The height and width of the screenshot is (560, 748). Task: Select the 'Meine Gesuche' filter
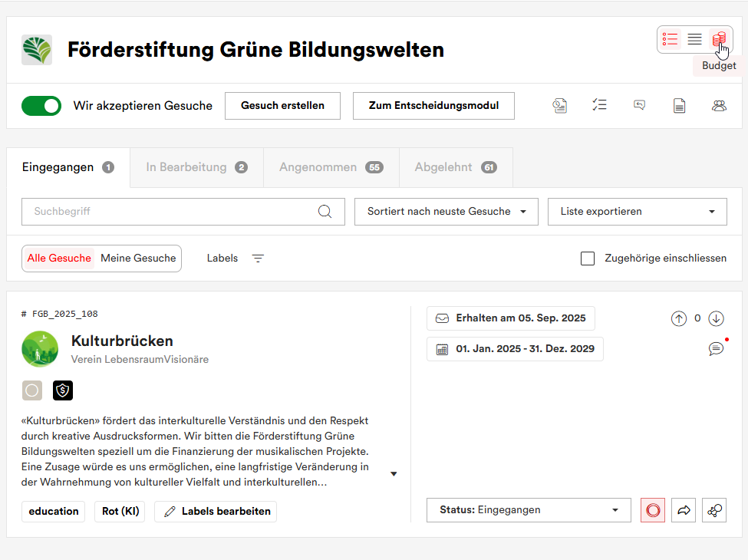point(138,259)
